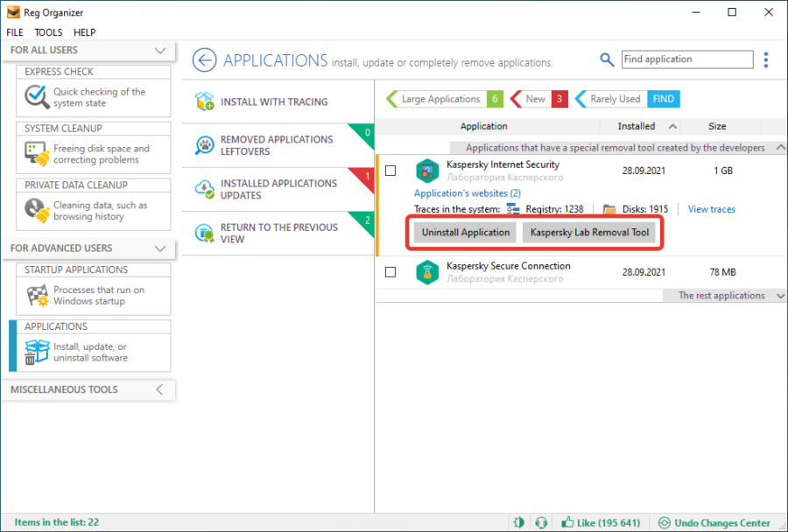The image size is (788, 532).
Task: Click the Reg Organizer title bar icon
Action: (x=13, y=12)
